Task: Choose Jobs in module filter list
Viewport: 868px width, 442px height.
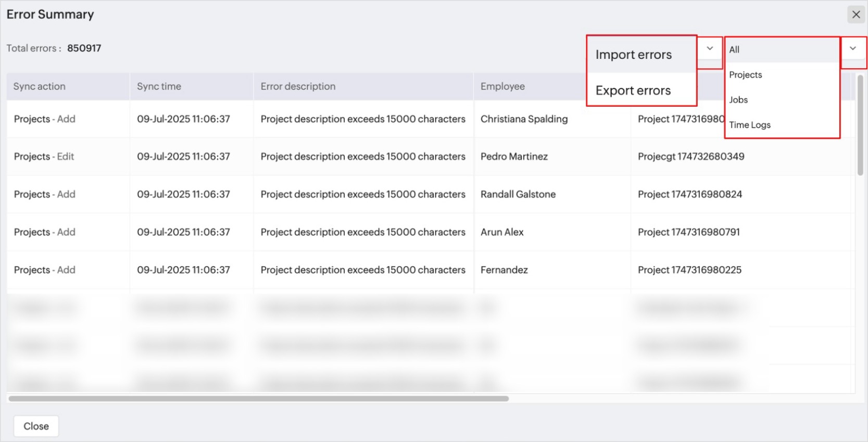Action: coord(738,100)
